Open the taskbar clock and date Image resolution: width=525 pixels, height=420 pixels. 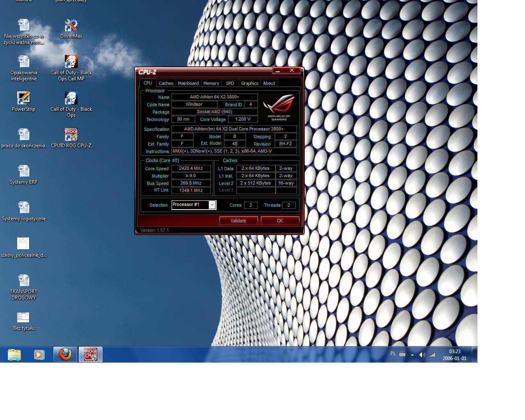point(454,355)
